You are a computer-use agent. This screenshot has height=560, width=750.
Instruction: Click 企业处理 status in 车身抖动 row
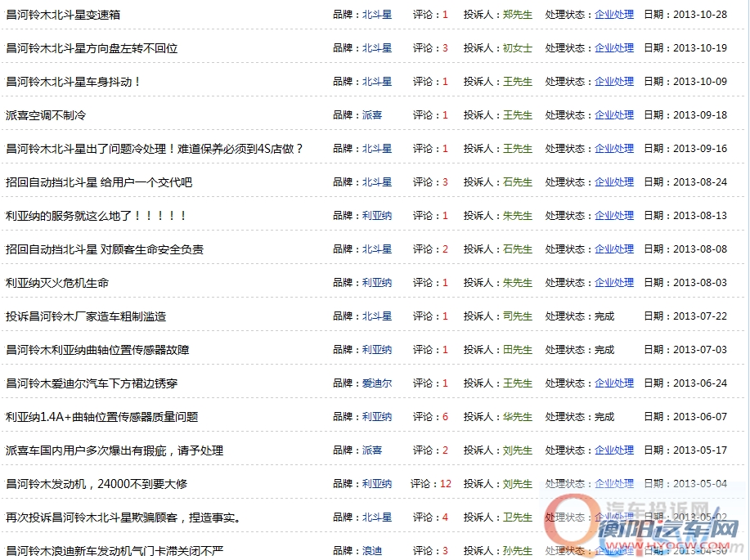(x=614, y=81)
